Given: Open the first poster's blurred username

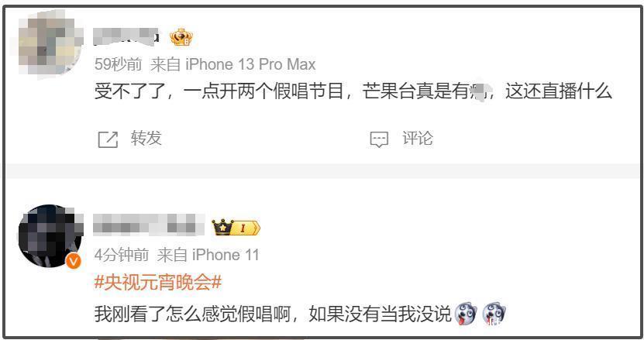Looking at the screenshot, I should pyautogui.click(x=126, y=37).
